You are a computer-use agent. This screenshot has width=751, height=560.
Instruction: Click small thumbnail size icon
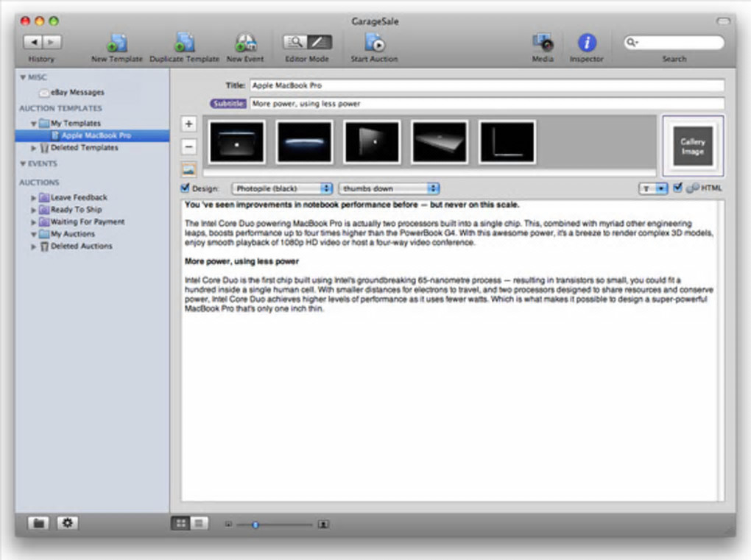(x=228, y=525)
